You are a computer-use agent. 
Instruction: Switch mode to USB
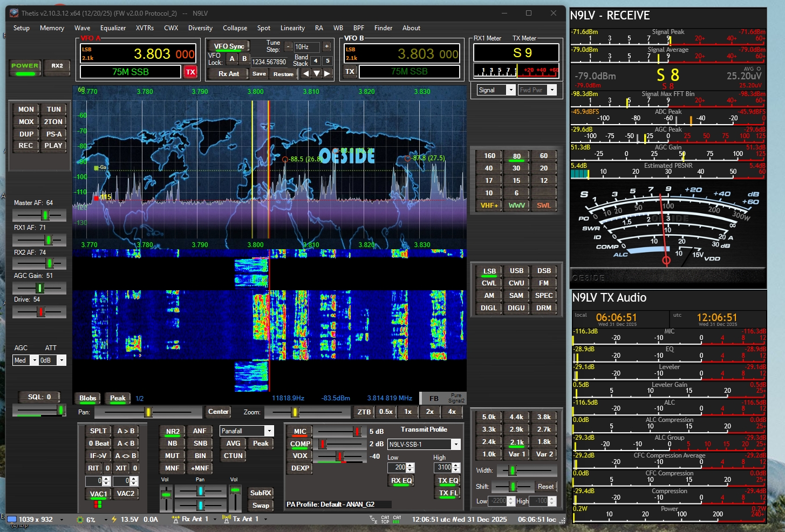[516, 271]
